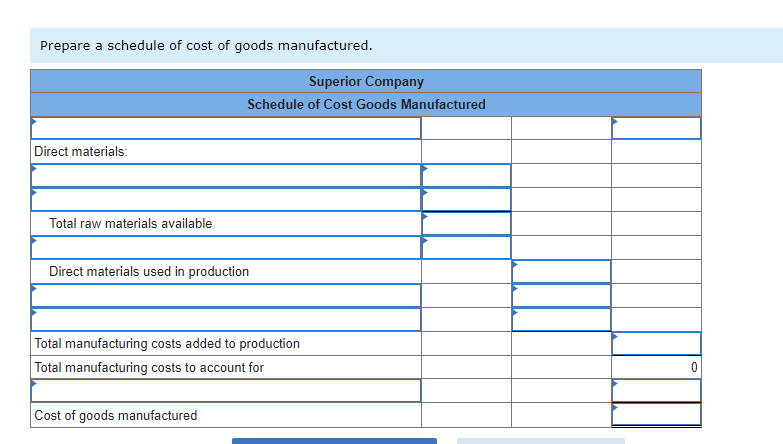Open the dropdown cell directly below the Schedule of Cost Goods Manufactured header

[226, 128]
